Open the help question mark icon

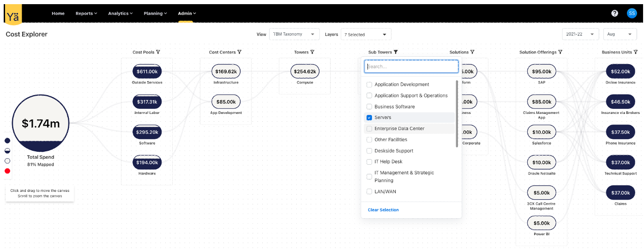click(x=614, y=13)
